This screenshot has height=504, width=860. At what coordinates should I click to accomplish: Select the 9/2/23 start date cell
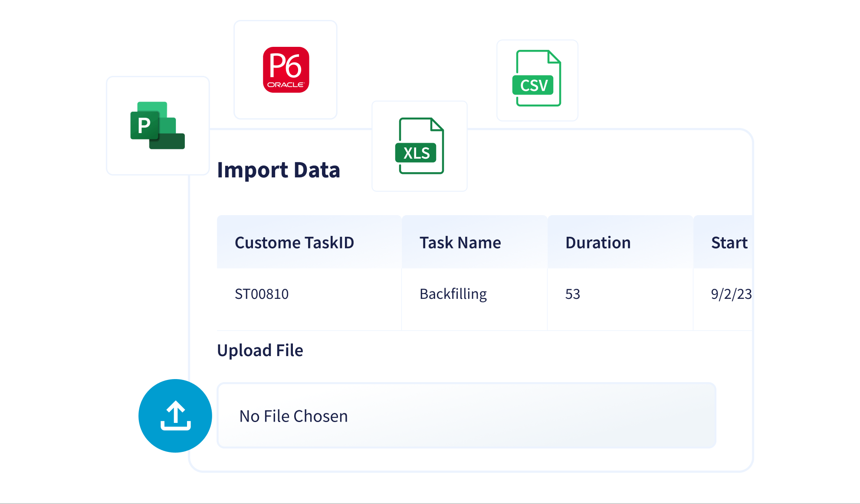point(731,294)
